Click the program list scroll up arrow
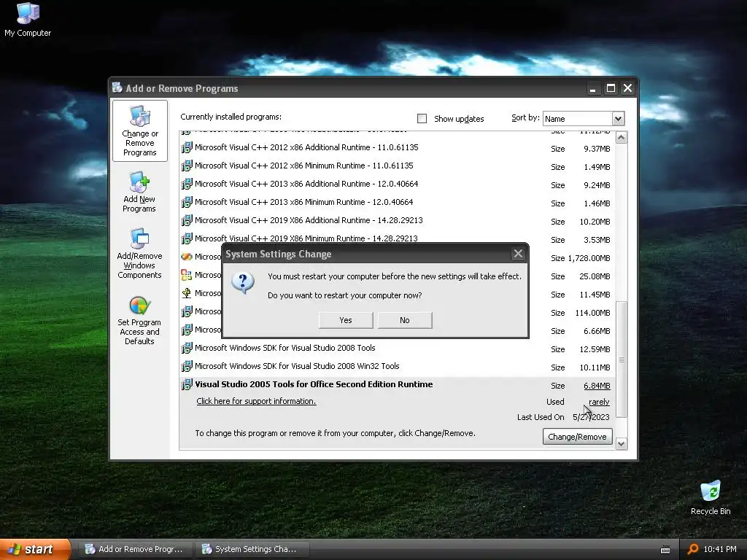This screenshot has width=747, height=560. [x=622, y=138]
